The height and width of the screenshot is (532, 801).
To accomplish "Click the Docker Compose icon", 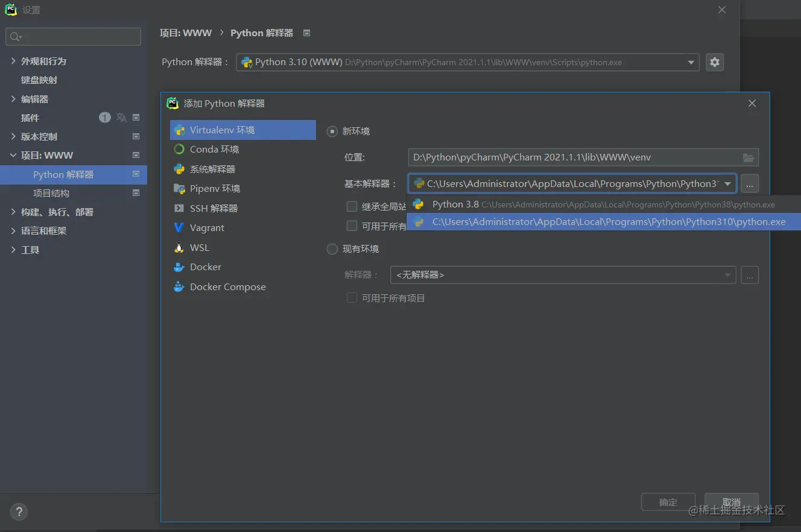I will pos(179,287).
